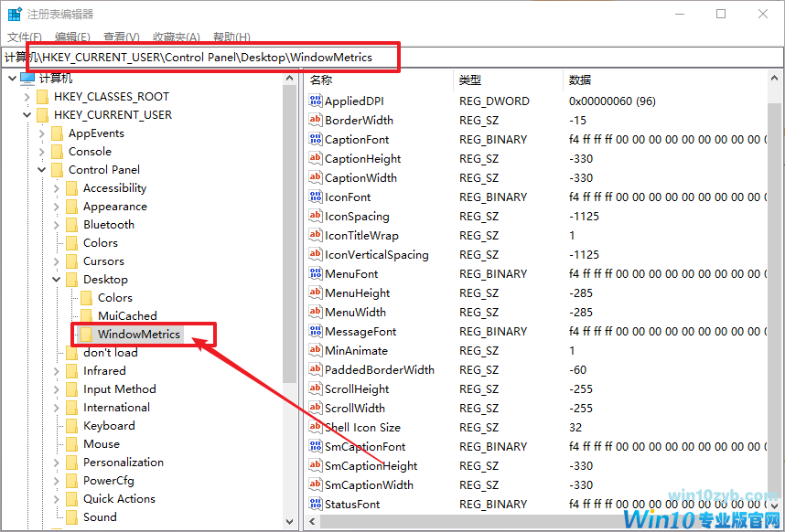Image resolution: width=785 pixels, height=532 pixels.
Task: Click the computer icon at tree root
Action: pyautogui.click(x=27, y=79)
